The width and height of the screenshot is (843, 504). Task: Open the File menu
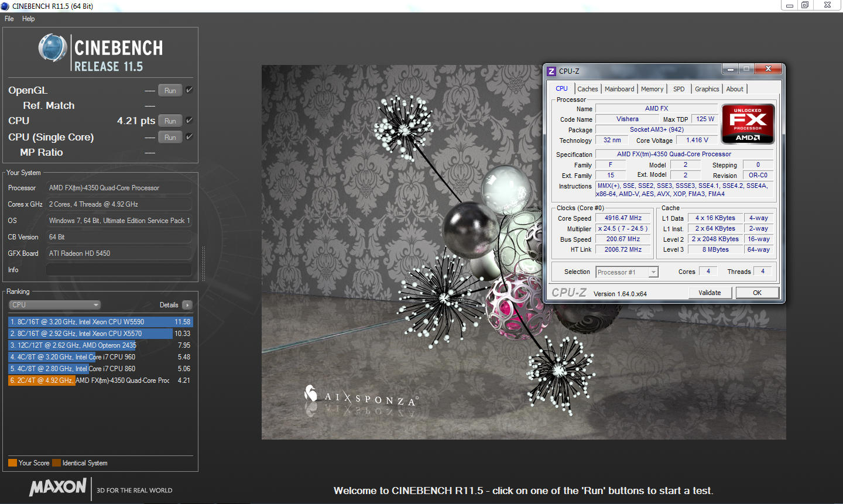point(9,19)
